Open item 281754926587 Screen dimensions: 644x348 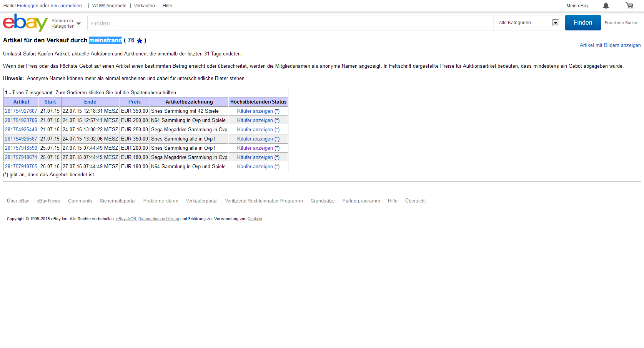(21, 139)
